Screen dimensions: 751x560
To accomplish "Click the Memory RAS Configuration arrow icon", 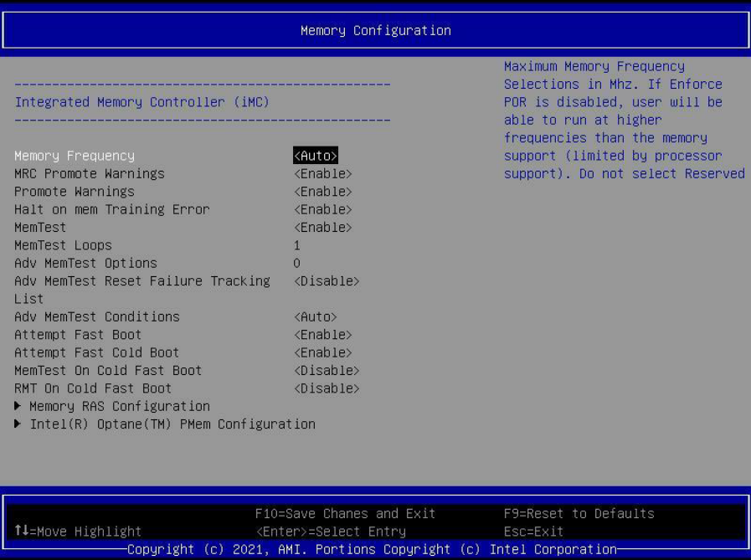I will coord(18,407).
